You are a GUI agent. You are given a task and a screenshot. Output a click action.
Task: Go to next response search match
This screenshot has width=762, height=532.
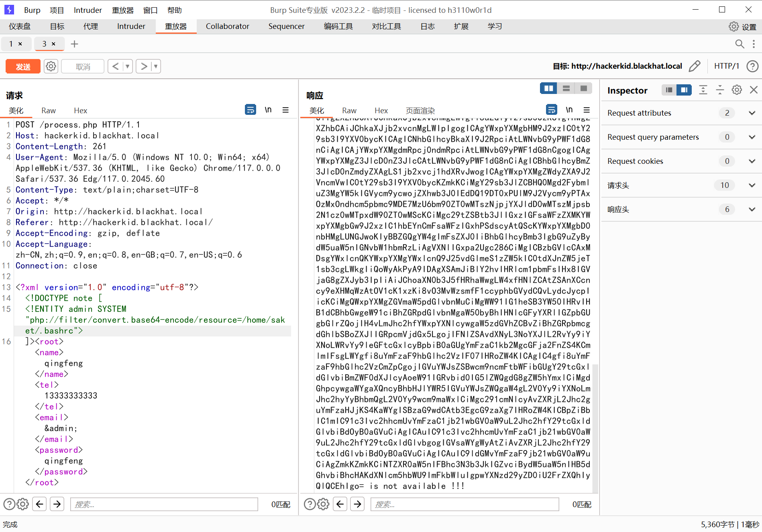click(357, 504)
